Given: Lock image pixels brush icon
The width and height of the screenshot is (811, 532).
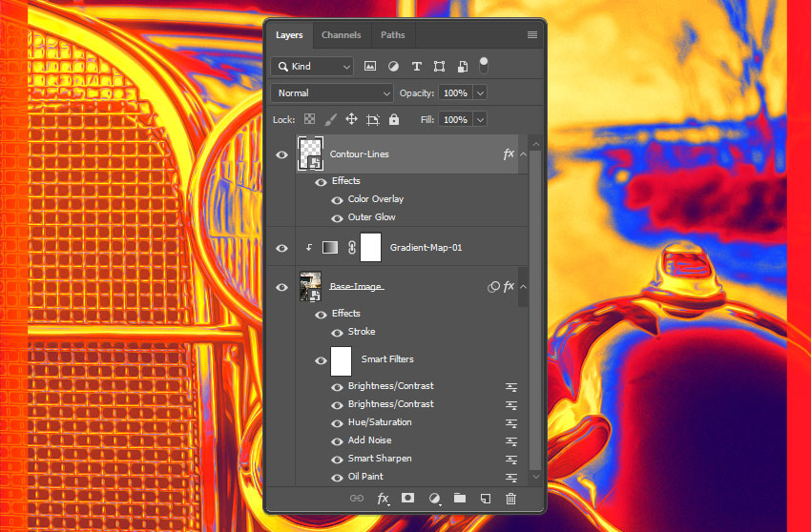Looking at the screenshot, I should click(330, 119).
